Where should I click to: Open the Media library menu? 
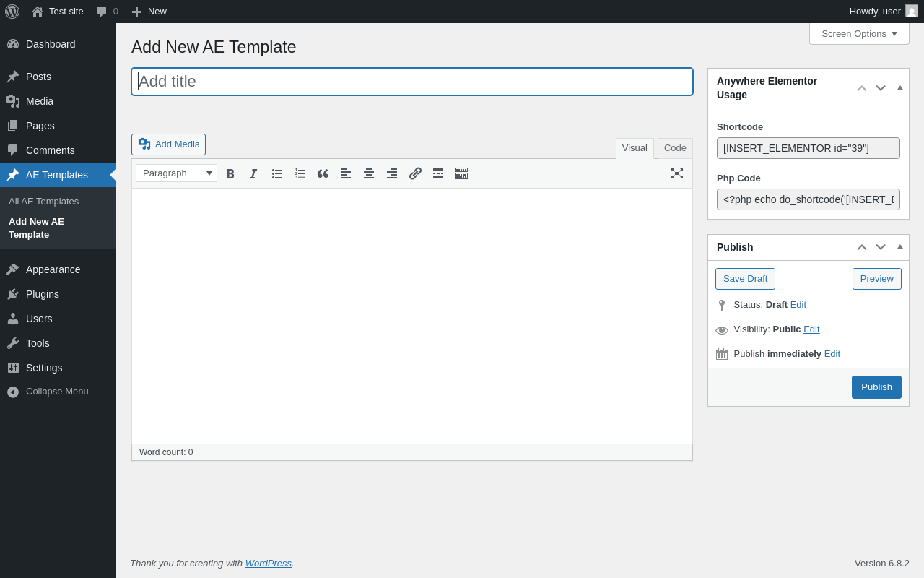58,101
